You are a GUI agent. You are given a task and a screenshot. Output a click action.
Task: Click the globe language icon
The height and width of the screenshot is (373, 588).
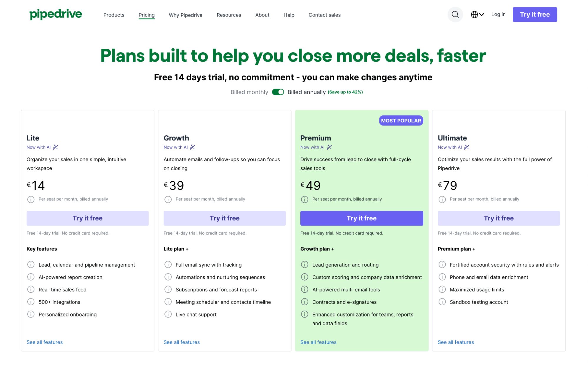pyautogui.click(x=474, y=14)
